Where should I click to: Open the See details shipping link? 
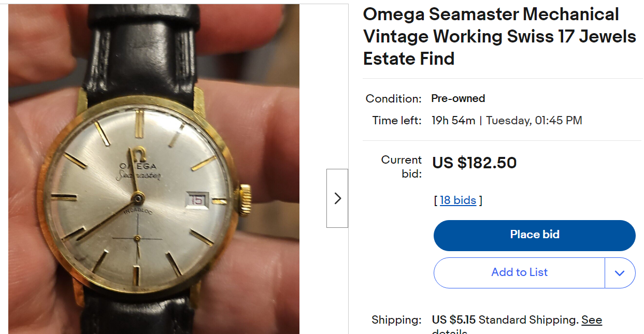[x=591, y=320]
